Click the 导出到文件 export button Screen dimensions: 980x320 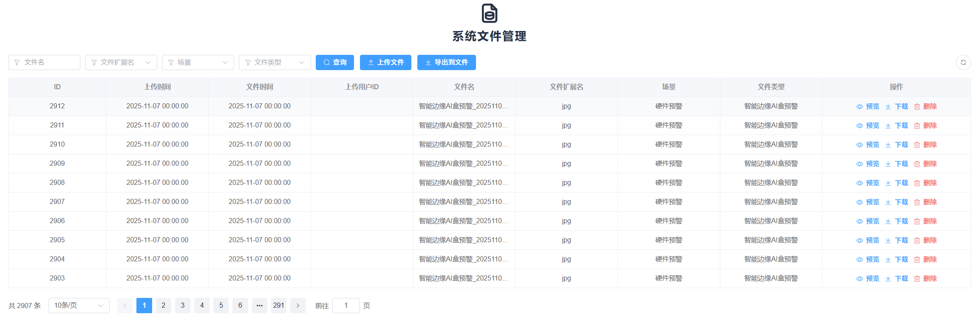pos(446,62)
